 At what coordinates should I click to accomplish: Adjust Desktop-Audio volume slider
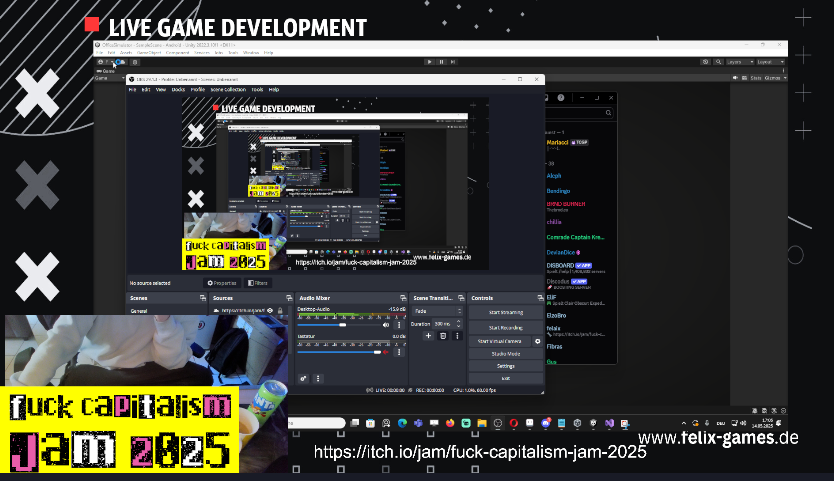tap(340, 325)
